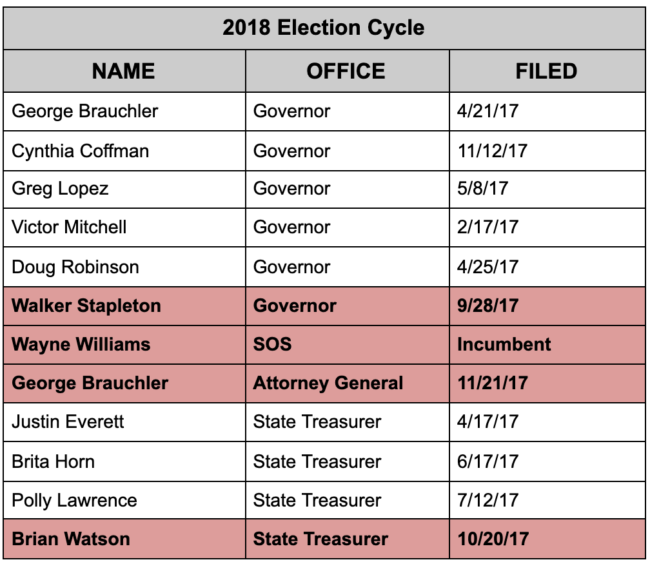Click the "2018 Election Cycle" table title
Viewport: 650px width, 571px height.
pyautogui.click(x=323, y=28)
